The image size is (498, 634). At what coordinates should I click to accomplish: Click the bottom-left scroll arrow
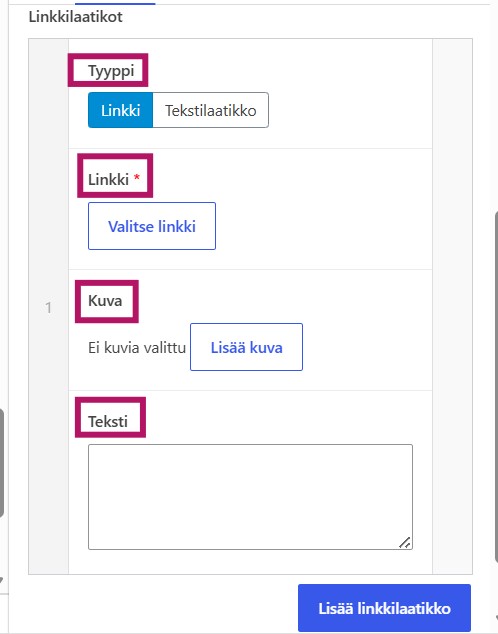pos(1,580)
